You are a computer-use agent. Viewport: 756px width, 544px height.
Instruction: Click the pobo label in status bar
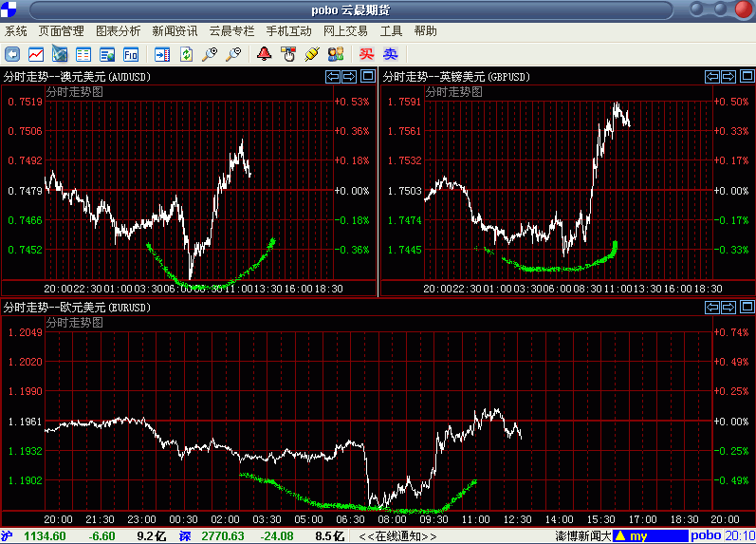click(x=706, y=535)
